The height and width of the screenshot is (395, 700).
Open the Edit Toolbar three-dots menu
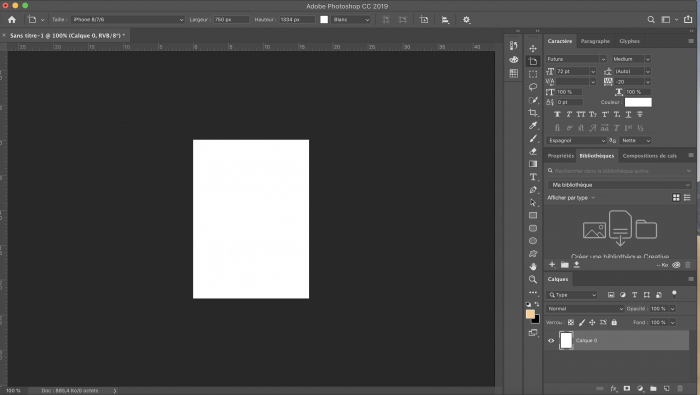(533, 292)
